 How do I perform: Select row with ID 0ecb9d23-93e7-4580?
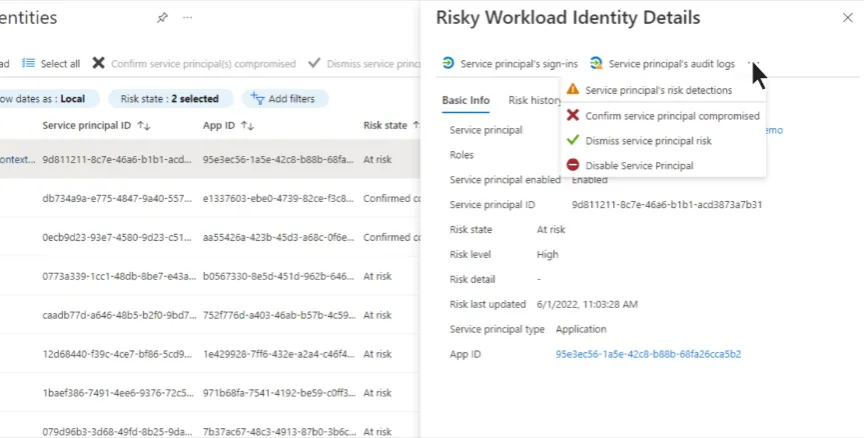pyautogui.click(x=210, y=237)
